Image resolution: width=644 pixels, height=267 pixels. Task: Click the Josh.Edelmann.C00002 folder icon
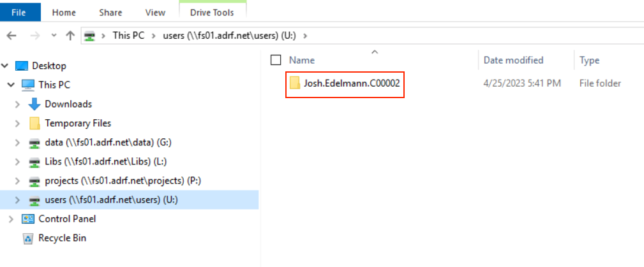coord(295,83)
